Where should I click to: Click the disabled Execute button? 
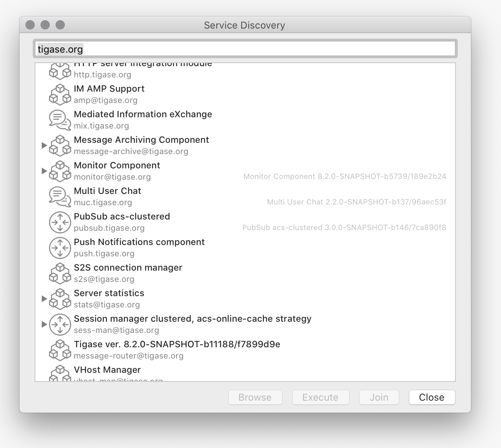coord(321,397)
